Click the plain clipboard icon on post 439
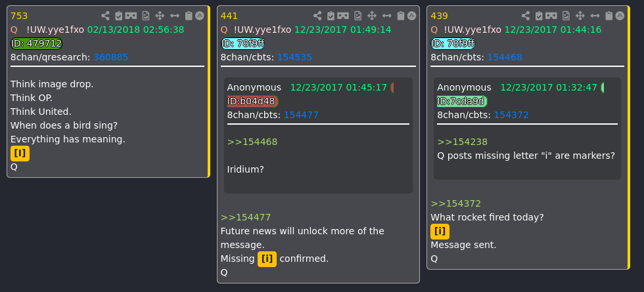 click(609, 16)
